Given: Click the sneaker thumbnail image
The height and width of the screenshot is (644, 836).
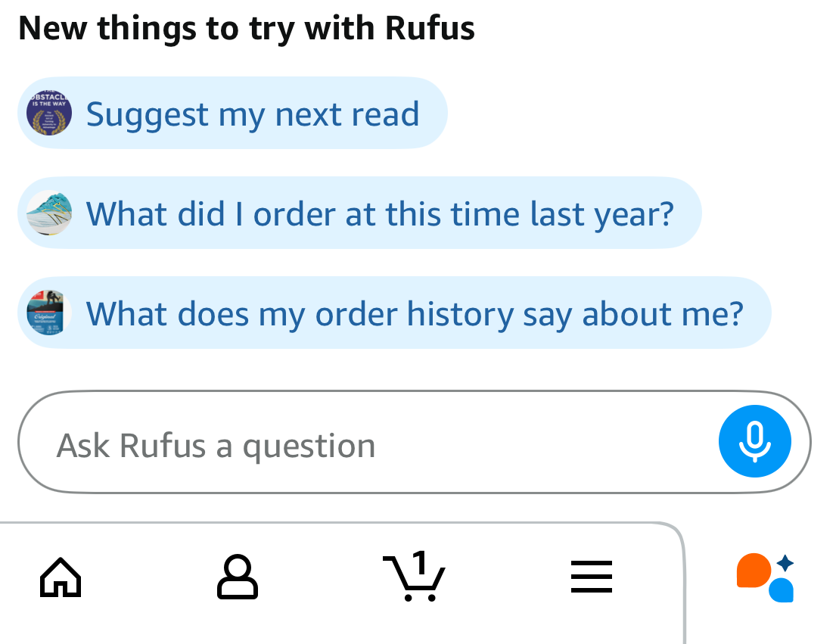Looking at the screenshot, I should pos(49,213).
